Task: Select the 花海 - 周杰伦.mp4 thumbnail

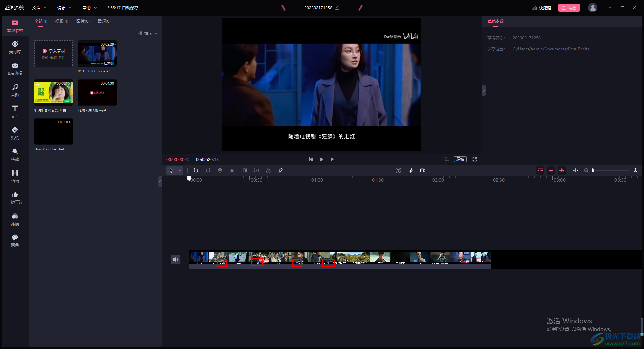Action: (97, 93)
